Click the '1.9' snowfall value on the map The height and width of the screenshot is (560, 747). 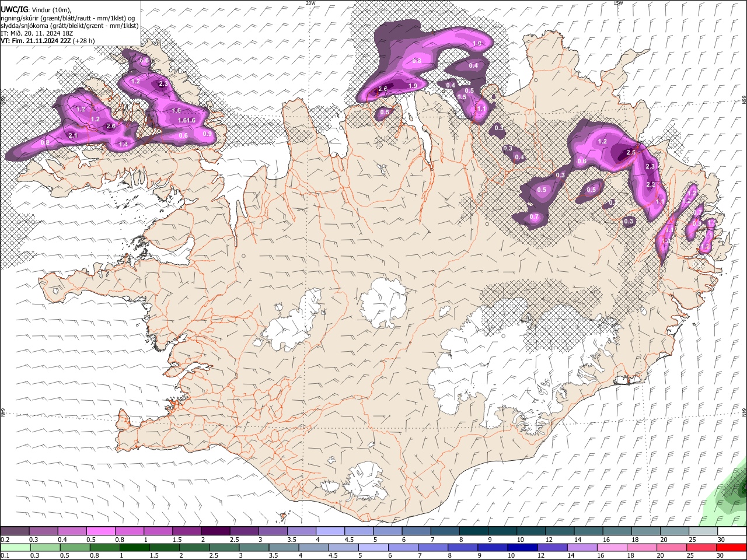pos(413,86)
